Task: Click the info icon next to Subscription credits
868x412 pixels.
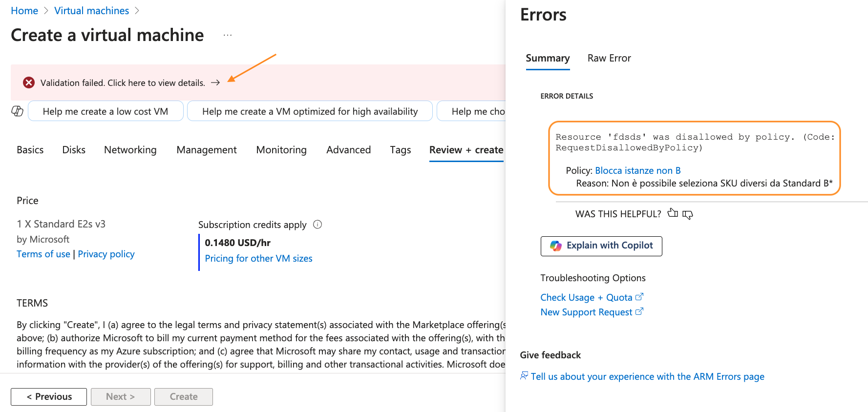Action: click(x=318, y=225)
